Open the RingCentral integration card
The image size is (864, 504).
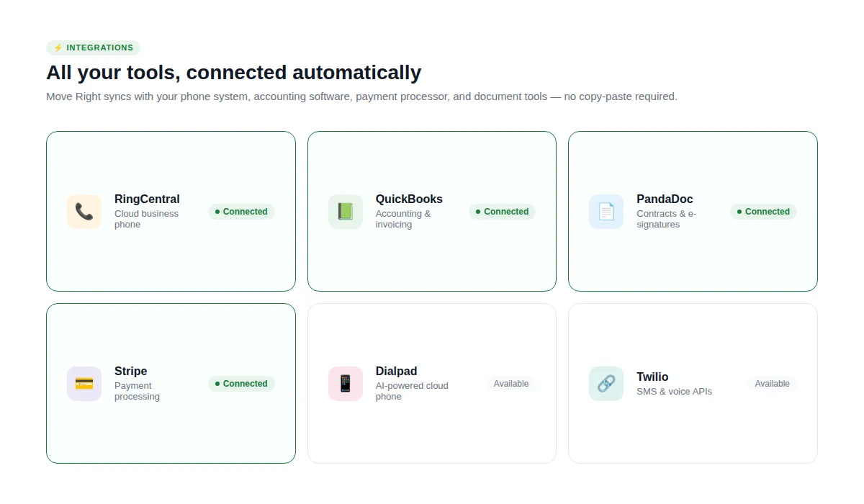[171, 266]
